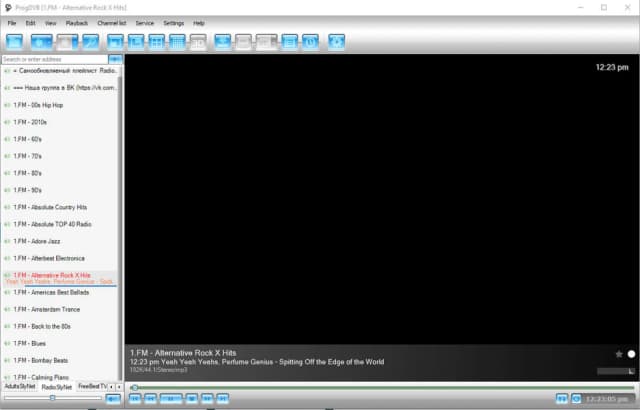The height and width of the screenshot is (410, 640).
Task: Select the 1.FM - 90's channel
Action: pyautogui.click(x=60, y=190)
